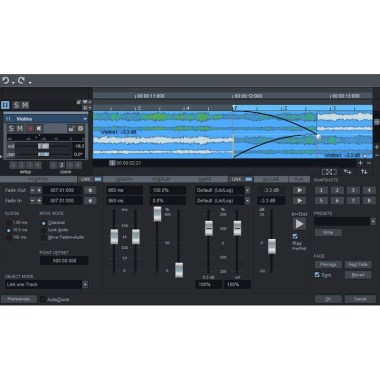Click the volume dB fader handle

coord(272,246)
